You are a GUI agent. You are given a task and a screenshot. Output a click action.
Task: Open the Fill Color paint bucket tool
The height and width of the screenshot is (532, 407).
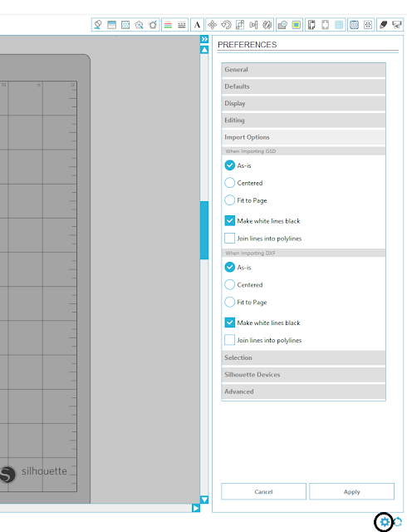[98, 25]
